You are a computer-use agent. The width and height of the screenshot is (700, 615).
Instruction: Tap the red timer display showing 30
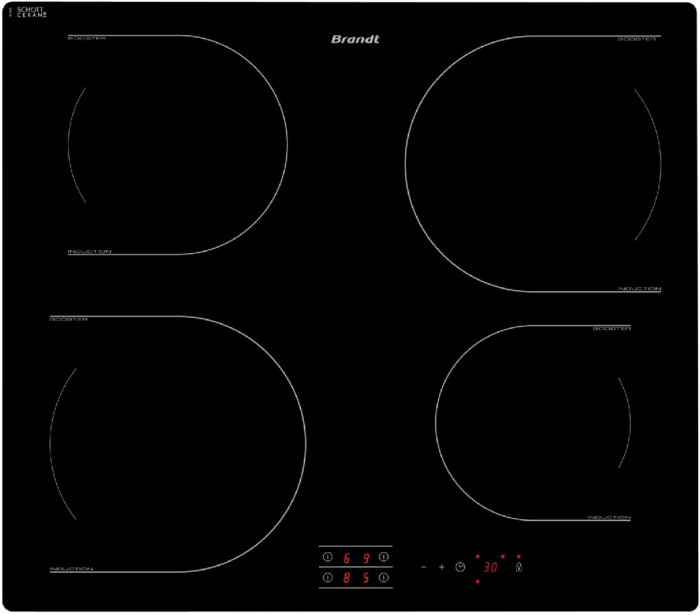pyautogui.click(x=490, y=567)
